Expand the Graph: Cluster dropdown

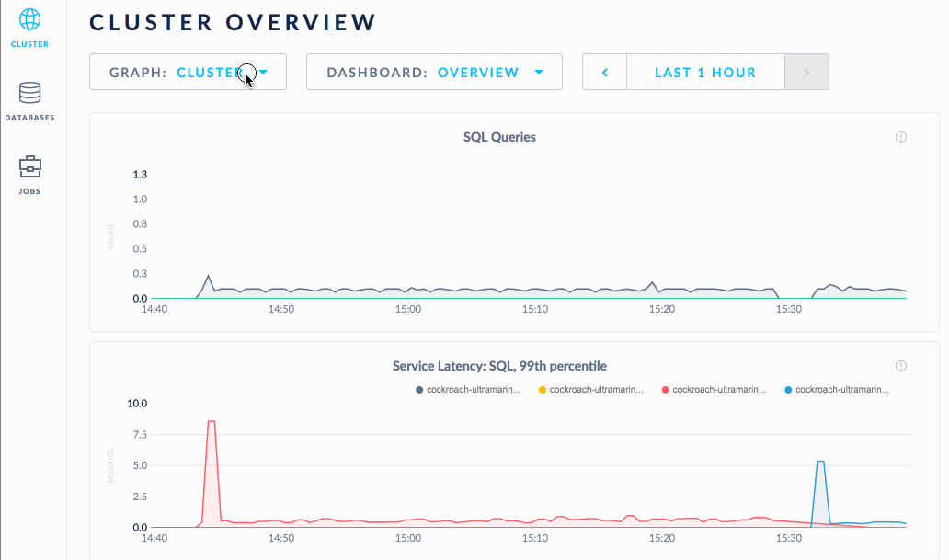(x=188, y=73)
